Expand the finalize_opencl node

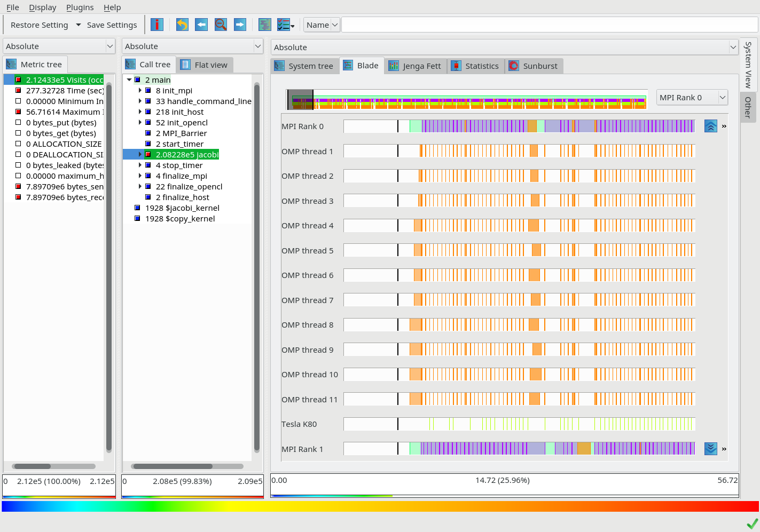[x=140, y=186]
